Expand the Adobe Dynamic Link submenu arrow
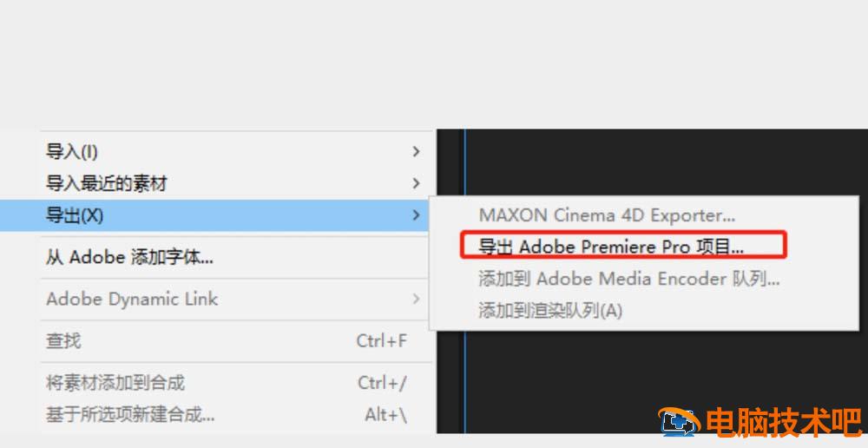Image resolution: width=868 pixels, height=448 pixels. coord(417,299)
